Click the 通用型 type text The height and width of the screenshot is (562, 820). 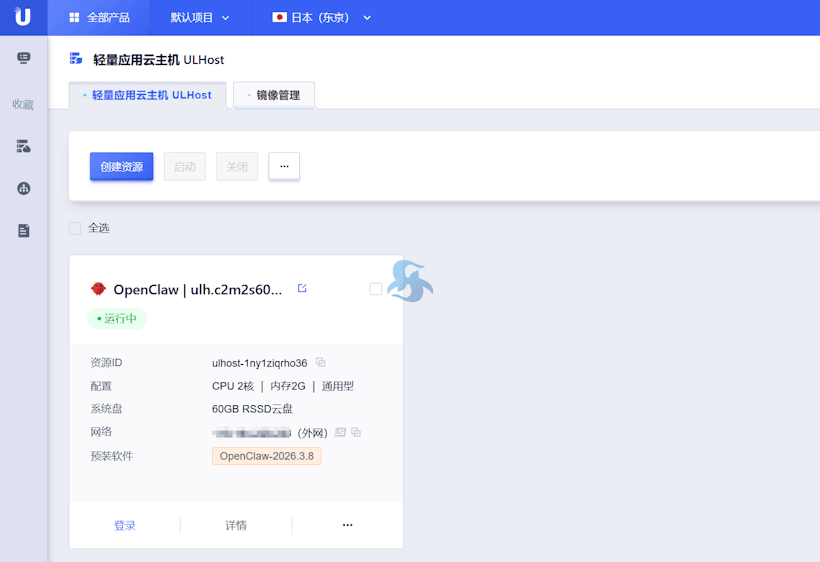[x=337, y=386]
